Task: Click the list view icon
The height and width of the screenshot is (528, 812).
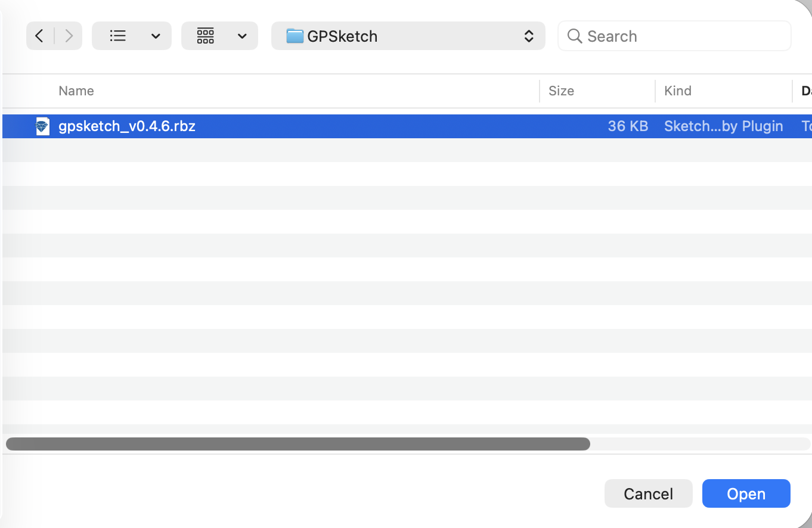Action: [x=118, y=36]
